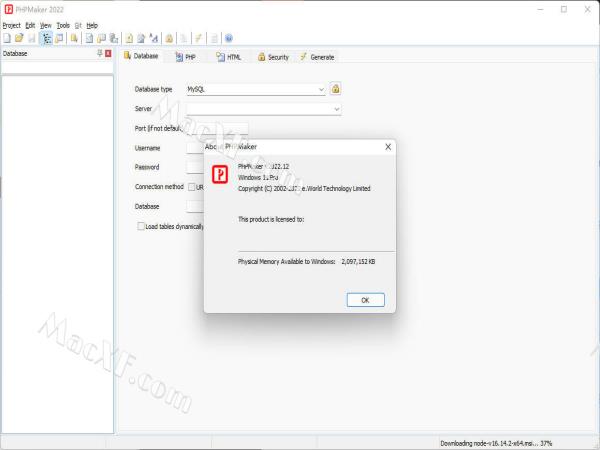Close the Database pane with red icon
The image size is (600, 450).
point(108,53)
